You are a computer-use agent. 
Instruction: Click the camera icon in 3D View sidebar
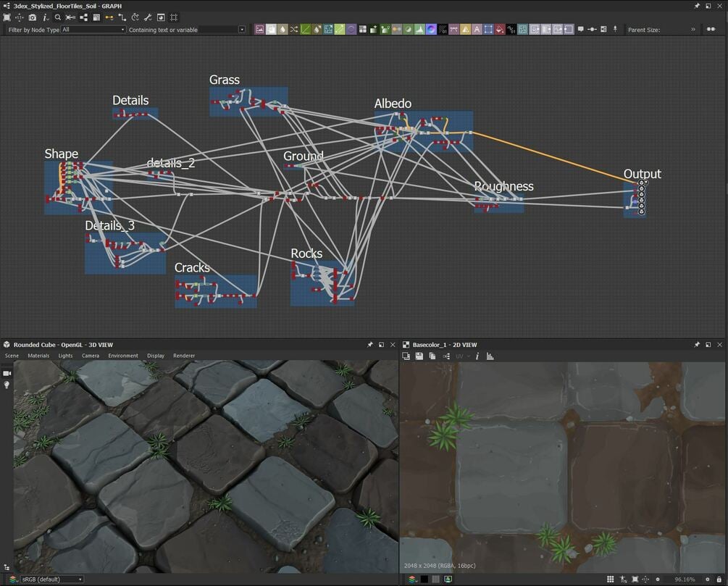coord(7,373)
